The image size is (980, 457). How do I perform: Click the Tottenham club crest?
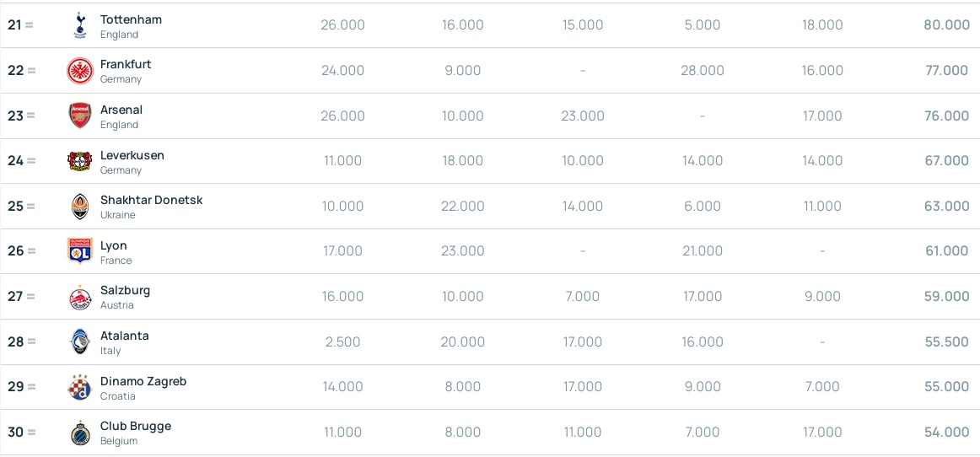(x=80, y=25)
